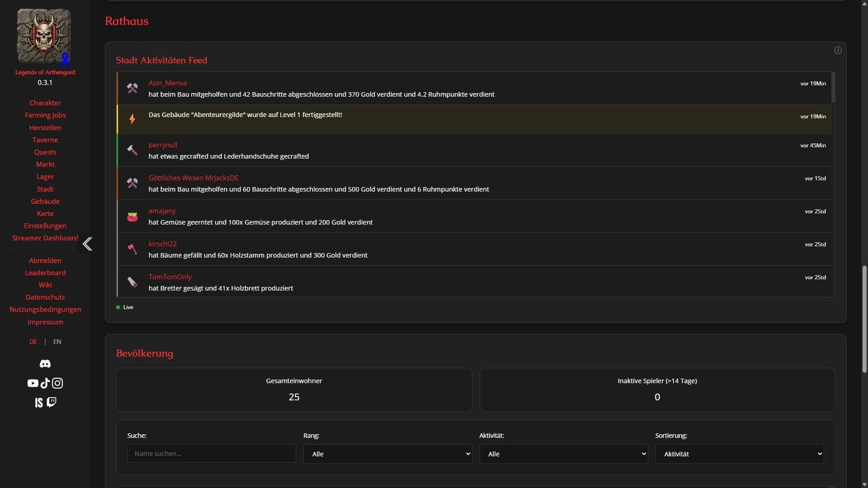868x488 pixels.
Task: Click the Legends of Arthengard skull logo
Action: [x=44, y=36]
